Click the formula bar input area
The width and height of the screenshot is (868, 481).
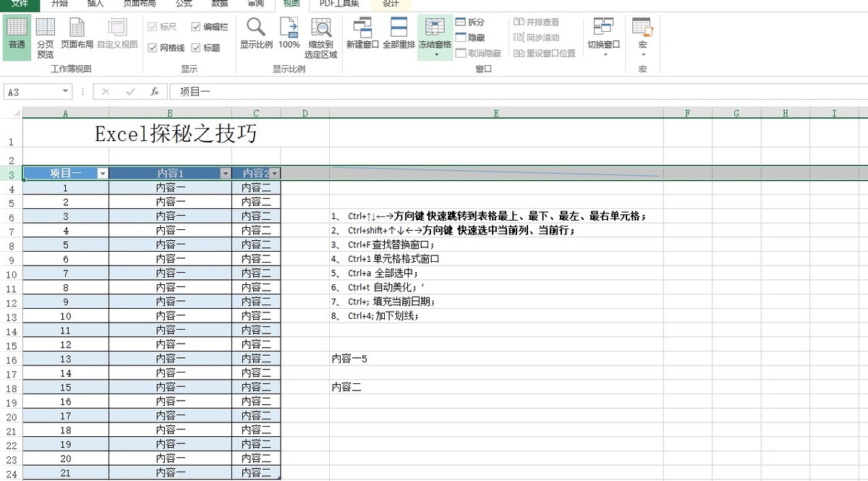coord(289,91)
